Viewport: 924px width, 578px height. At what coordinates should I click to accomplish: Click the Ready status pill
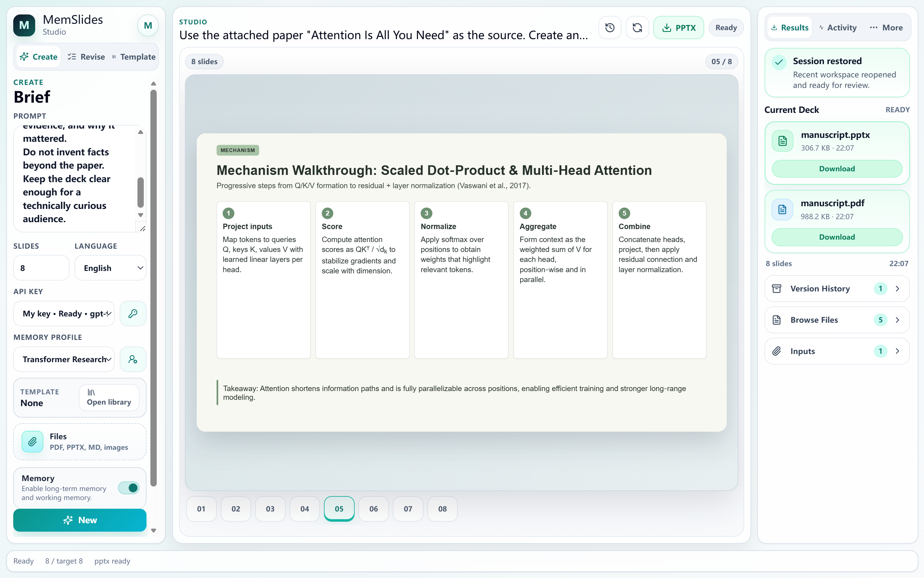[x=726, y=27]
